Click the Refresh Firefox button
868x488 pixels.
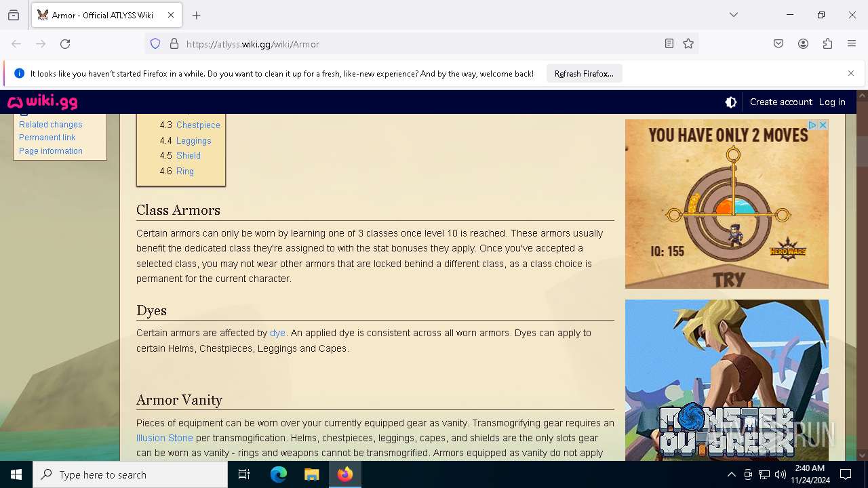(x=584, y=73)
